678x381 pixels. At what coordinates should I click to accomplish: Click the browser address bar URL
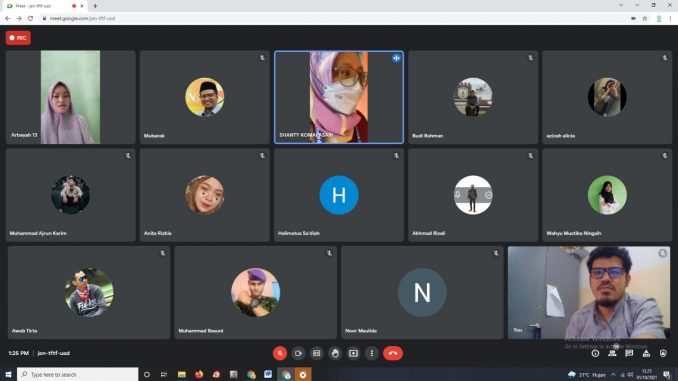(x=82, y=19)
